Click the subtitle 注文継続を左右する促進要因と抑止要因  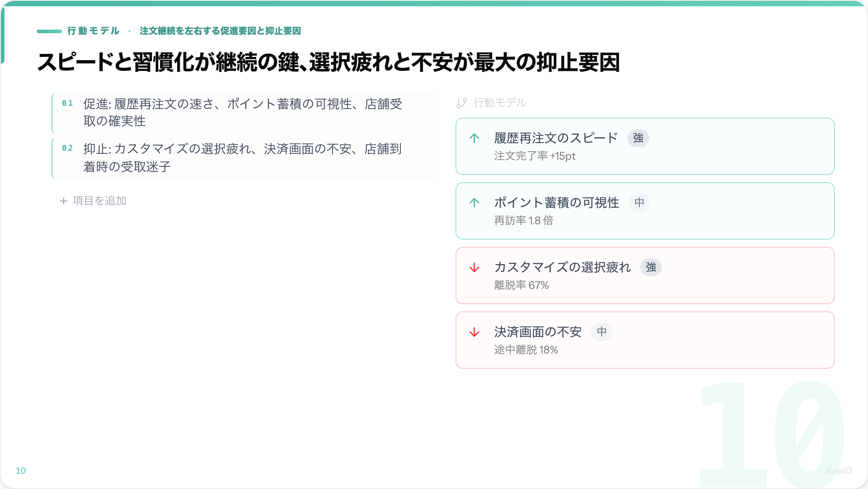[220, 31]
